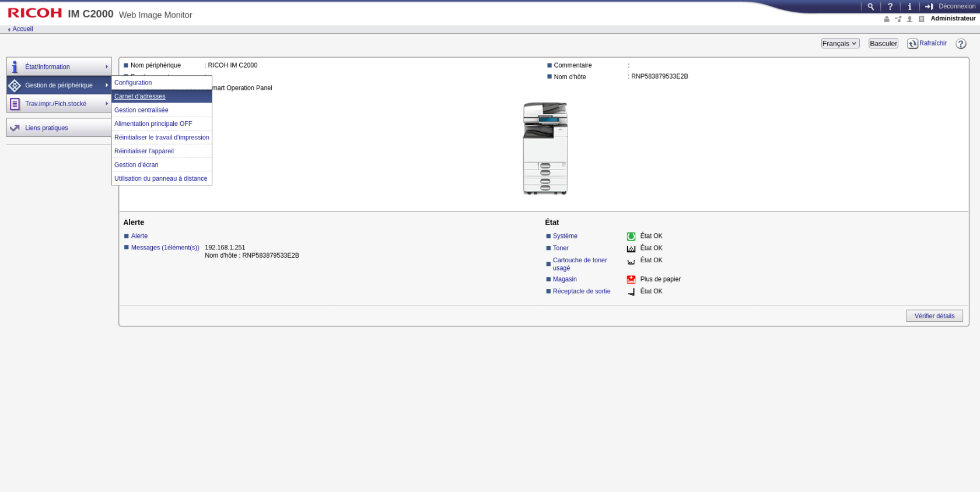Refresh page with the Rafraîchir icon
Image resolution: width=980 pixels, height=492 pixels.
coord(913,44)
